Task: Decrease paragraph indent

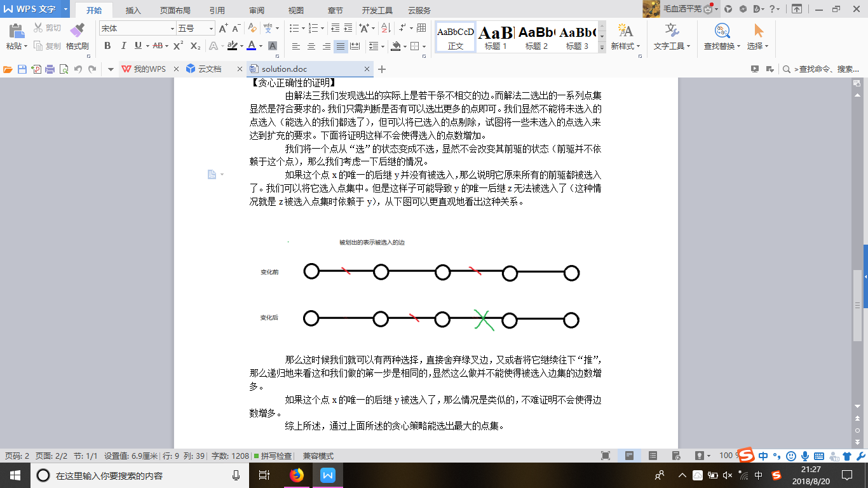Action: (x=335, y=29)
